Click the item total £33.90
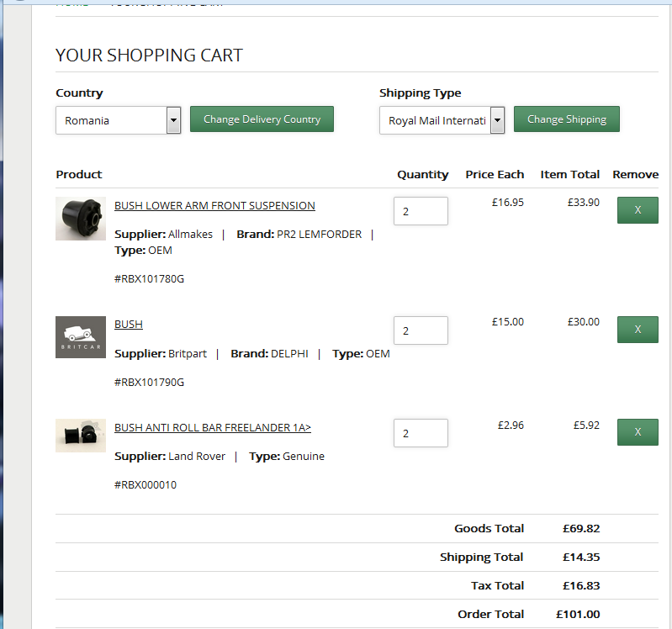This screenshot has width=672, height=629. [x=584, y=203]
